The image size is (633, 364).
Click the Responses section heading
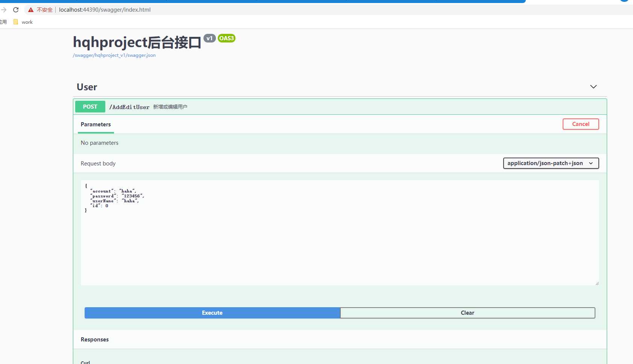(x=95, y=340)
